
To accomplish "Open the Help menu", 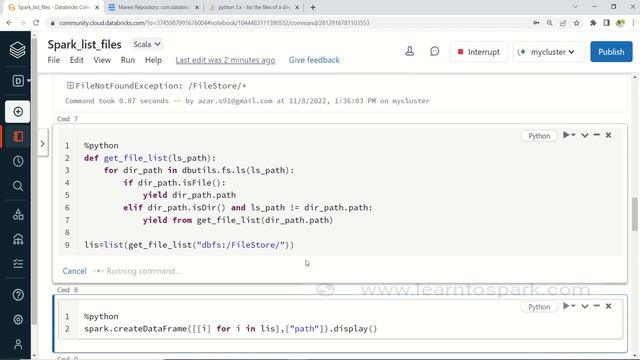I will [x=153, y=60].
